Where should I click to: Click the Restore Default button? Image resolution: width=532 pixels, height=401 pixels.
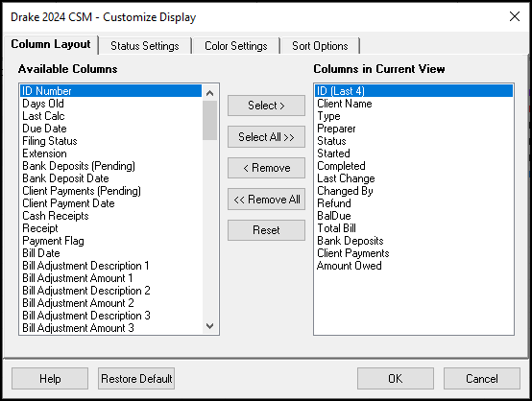point(136,379)
